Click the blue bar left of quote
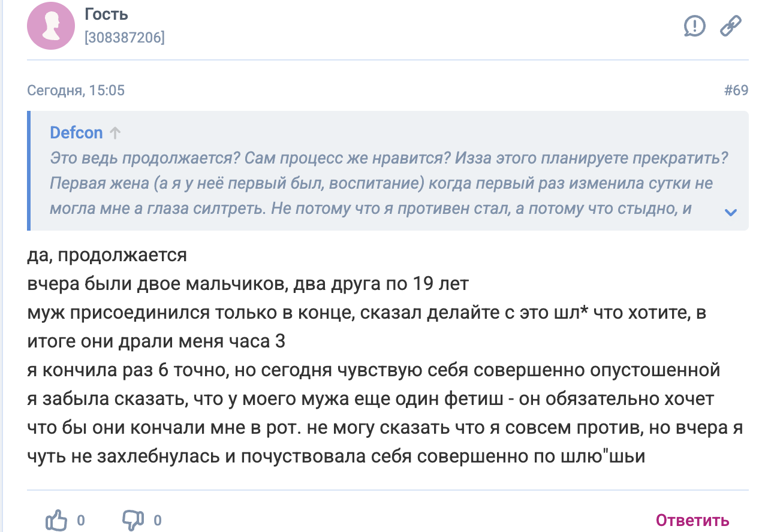This screenshot has width=765, height=532. coord(29,171)
